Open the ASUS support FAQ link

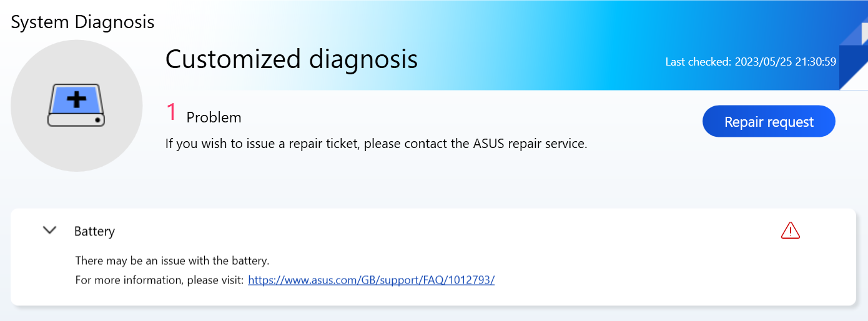tap(371, 280)
